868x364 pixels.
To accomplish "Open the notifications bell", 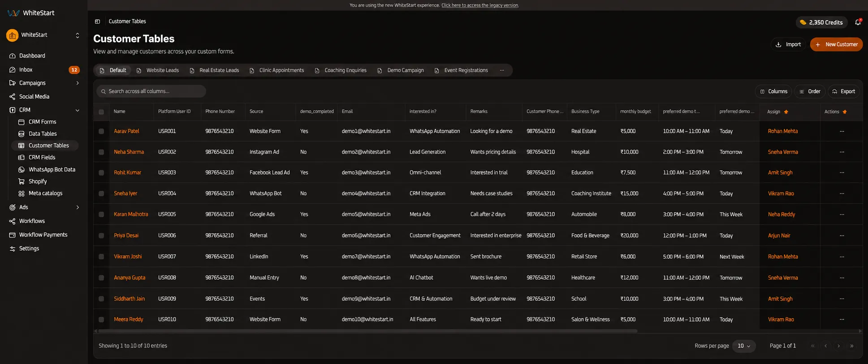I will [x=858, y=22].
